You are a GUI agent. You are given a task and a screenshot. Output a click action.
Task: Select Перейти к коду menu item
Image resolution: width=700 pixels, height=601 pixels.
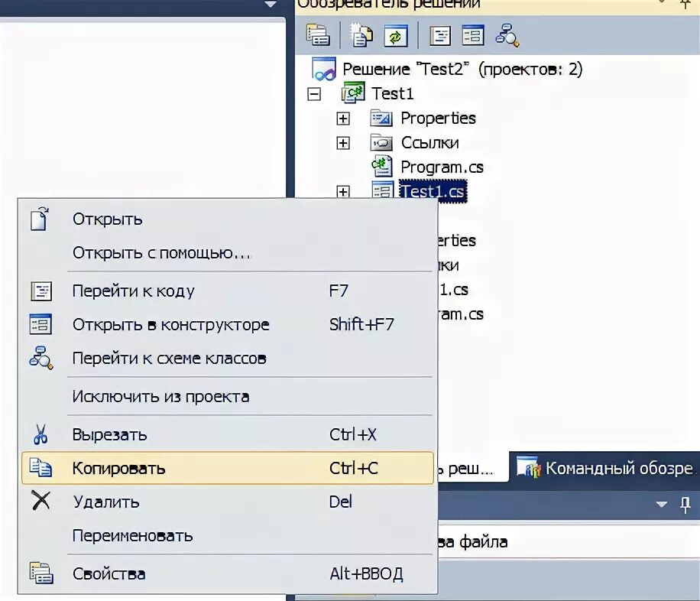(x=227, y=291)
